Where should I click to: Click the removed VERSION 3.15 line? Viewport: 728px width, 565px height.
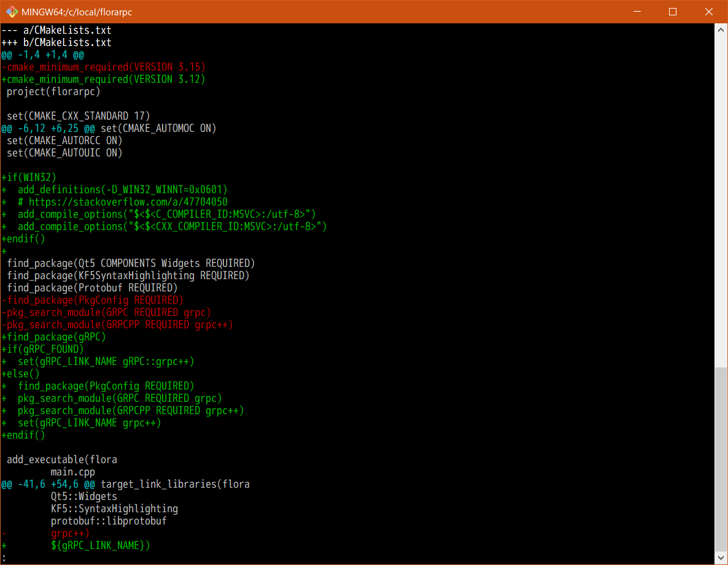point(103,67)
